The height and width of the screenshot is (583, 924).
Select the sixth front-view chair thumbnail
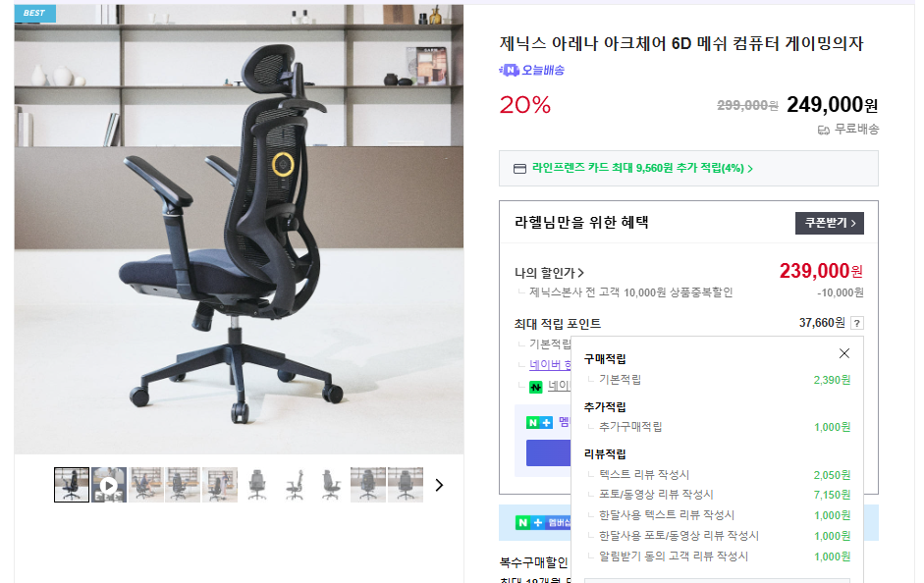point(257,485)
